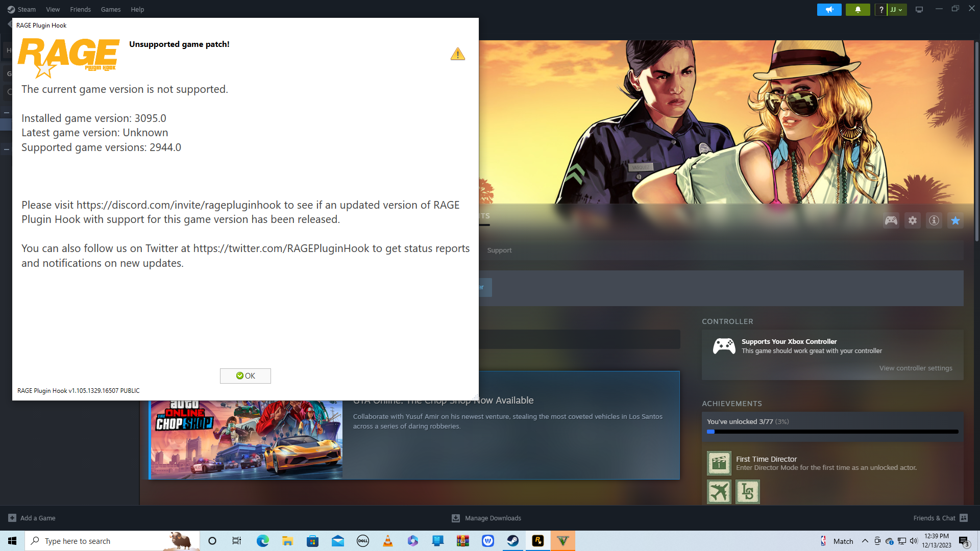Open the Friends menu
This screenshot has height=551, width=980.
click(80, 9)
